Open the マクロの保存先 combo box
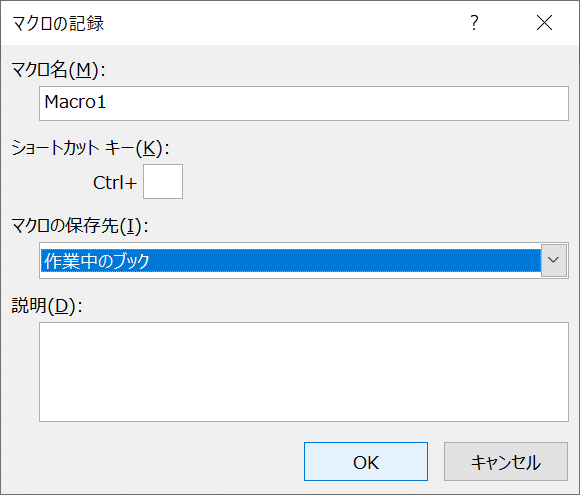Image resolution: width=580 pixels, height=495 pixels. pos(304,260)
